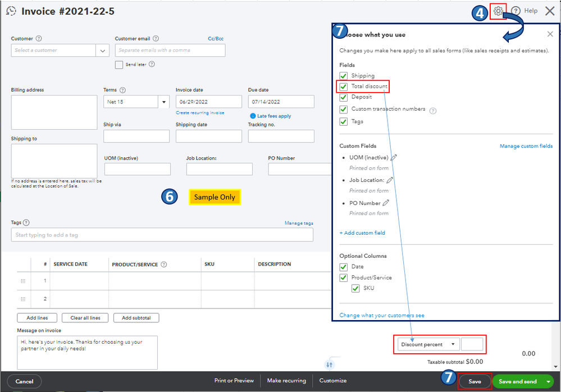This screenshot has height=392, width=561.
Task: Select Make recurring in bottom bar
Action: 286,381
